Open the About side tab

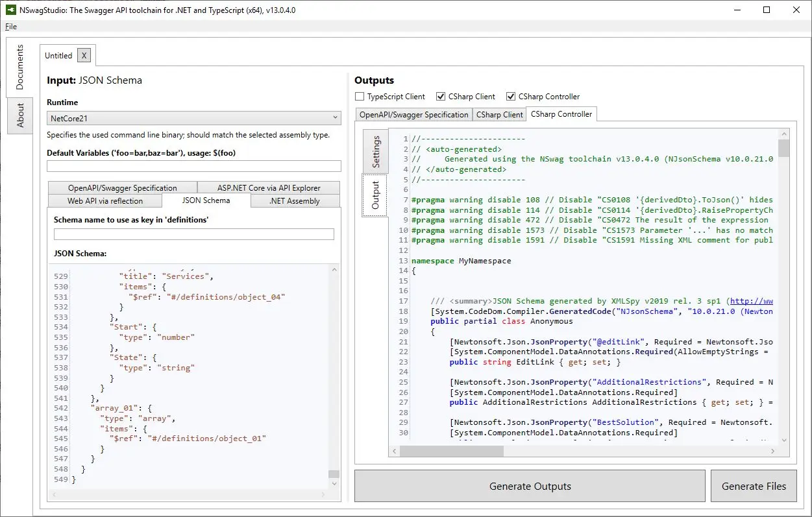point(20,115)
